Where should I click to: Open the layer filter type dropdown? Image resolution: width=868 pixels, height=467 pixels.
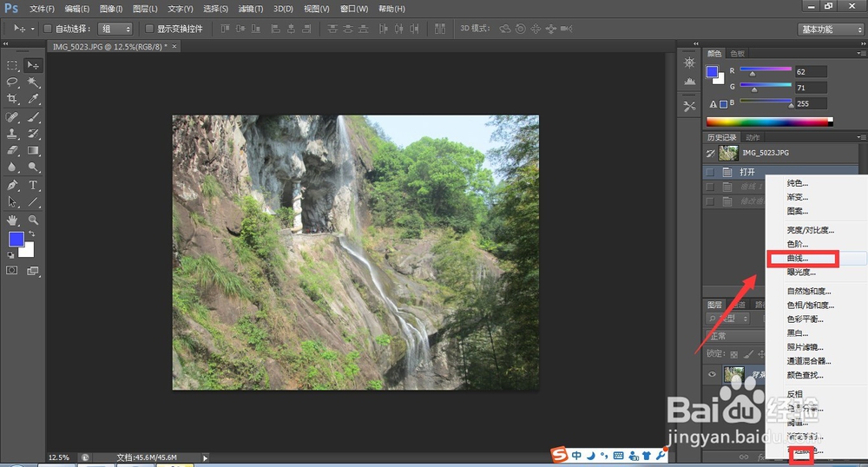point(728,319)
